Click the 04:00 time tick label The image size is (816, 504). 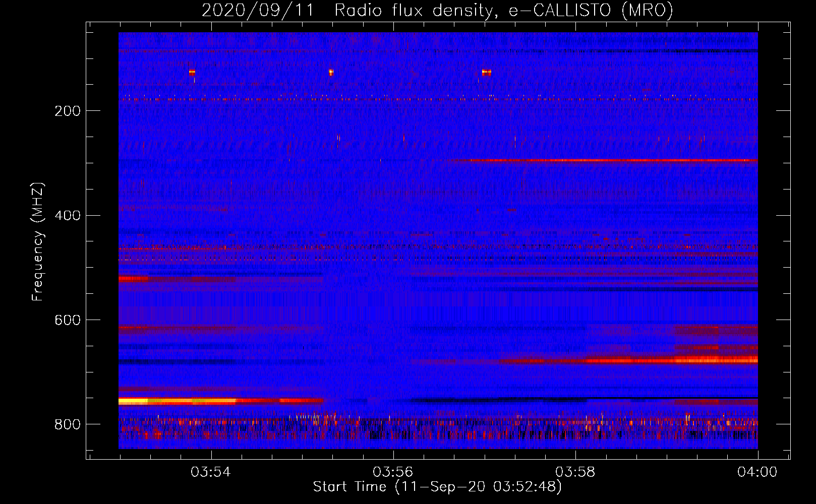click(x=757, y=472)
